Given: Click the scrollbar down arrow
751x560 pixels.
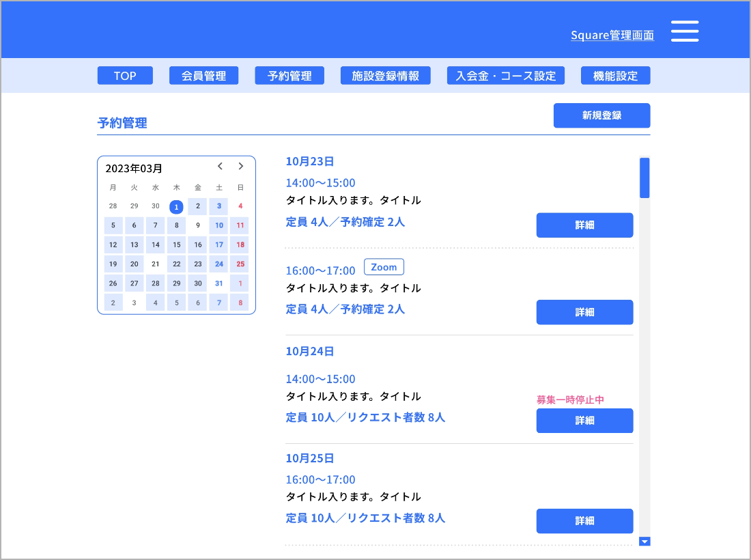Looking at the screenshot, I should coord(644,542).
